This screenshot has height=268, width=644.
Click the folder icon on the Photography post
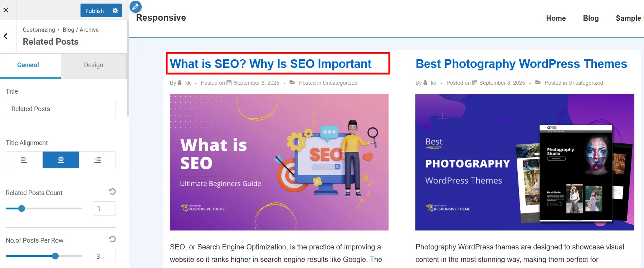click(x=538, y=83)
